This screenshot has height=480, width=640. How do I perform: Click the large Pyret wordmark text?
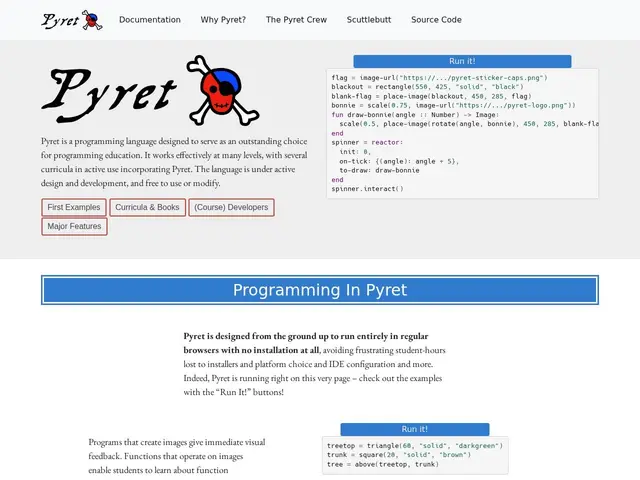(x=109, y=95)
